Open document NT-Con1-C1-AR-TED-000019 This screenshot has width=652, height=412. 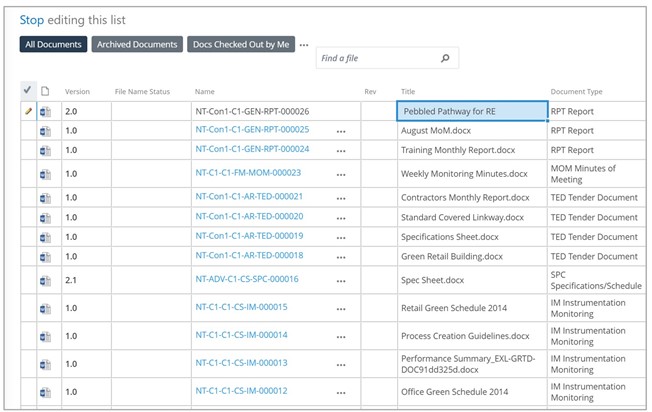(249, 236)
